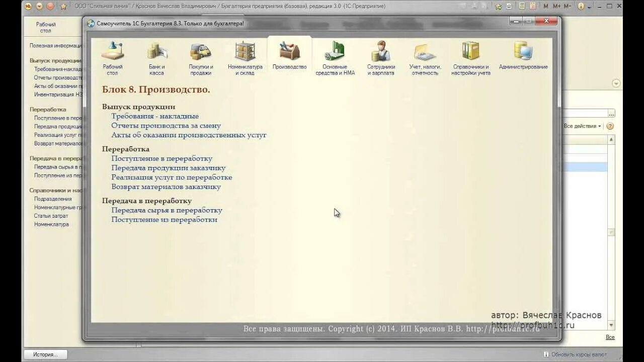This screenshot has height=362, width=644.
Task: Open Акты об оказании производственных услуг link
Action: point(189,135)
